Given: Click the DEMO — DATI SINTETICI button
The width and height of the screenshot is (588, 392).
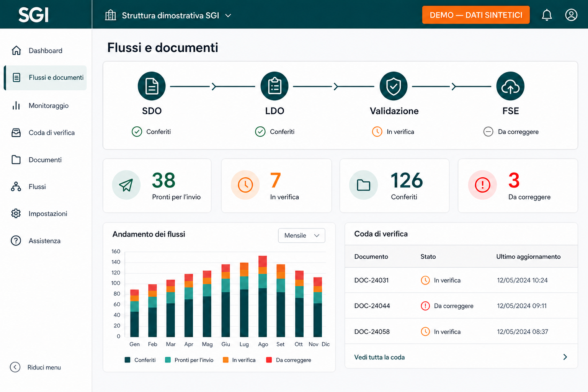Looking at the screenshot, I should pyautogui.click(x=476, y=15).
